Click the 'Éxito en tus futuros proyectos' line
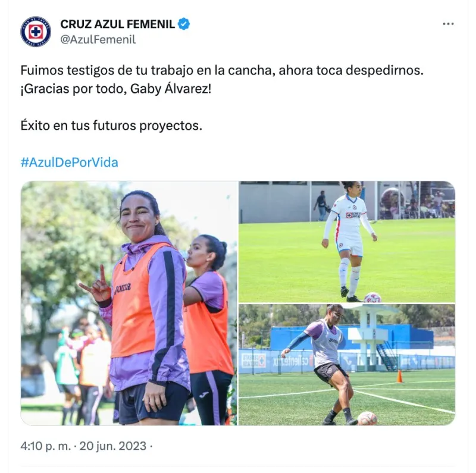 pos(111,126)
